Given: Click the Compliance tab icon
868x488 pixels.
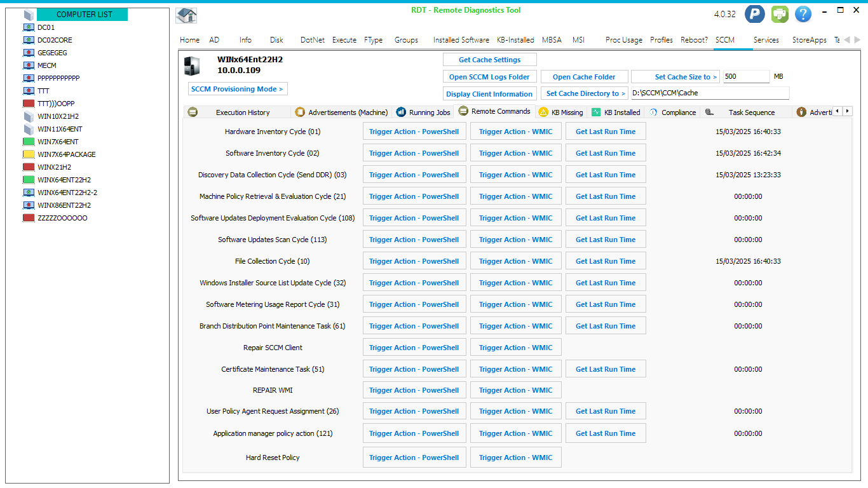Looking at the screenshot, I should [x=653, y=112].
